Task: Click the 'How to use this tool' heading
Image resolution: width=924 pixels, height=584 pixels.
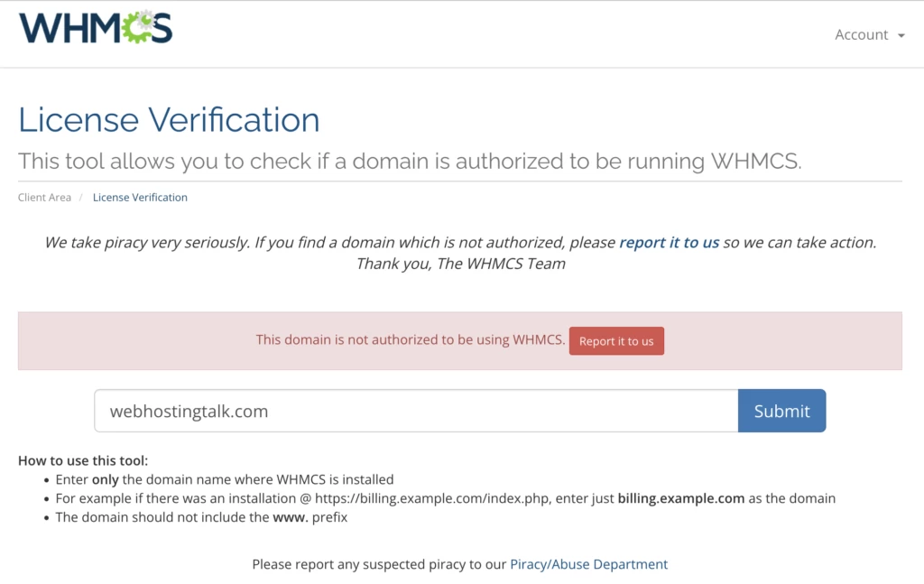Action: click(x=83, y=460)
